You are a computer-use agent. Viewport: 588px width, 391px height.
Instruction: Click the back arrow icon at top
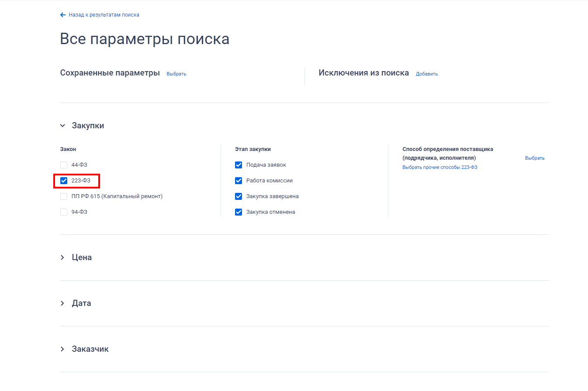tap(63, 15)
